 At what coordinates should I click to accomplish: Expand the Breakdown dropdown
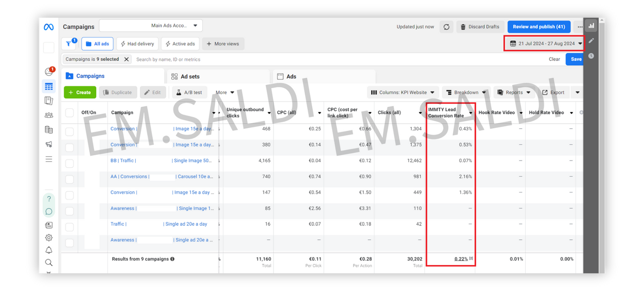(466, 93)
